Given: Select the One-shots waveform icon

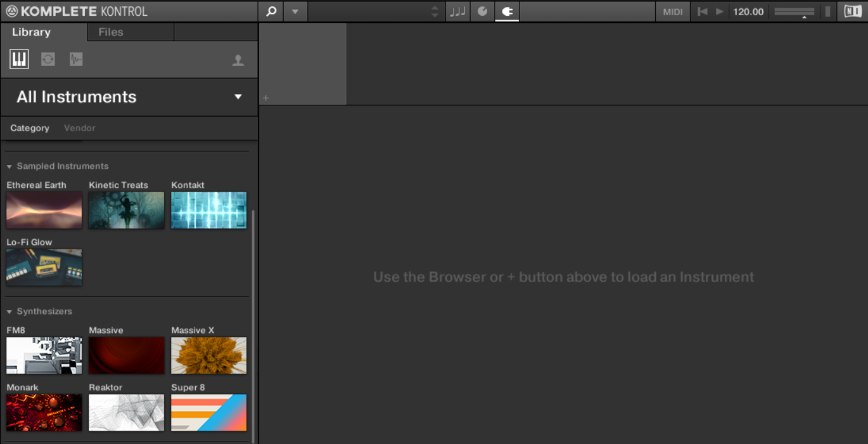Looking at the screenshot, I should pyautogui.click(x=76, y=59).
